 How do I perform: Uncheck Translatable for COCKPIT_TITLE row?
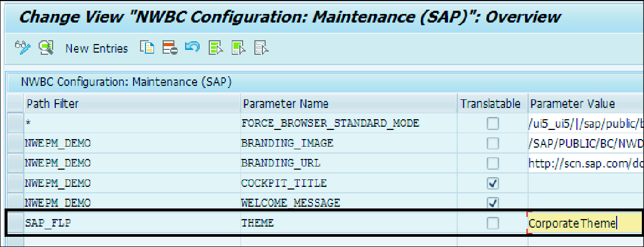click(492, 183)
